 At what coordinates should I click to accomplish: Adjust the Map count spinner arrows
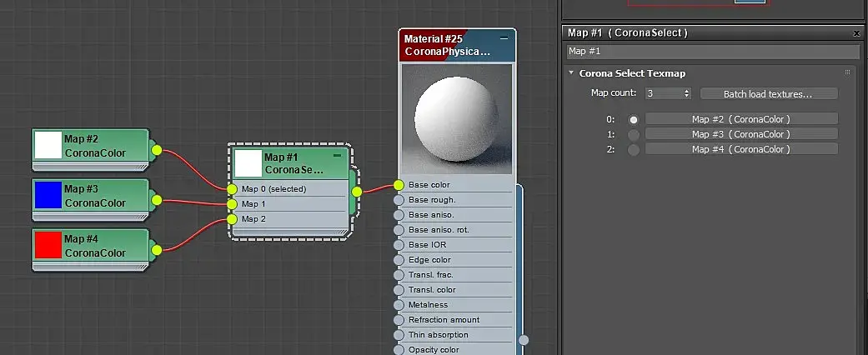tap(687, 93)
